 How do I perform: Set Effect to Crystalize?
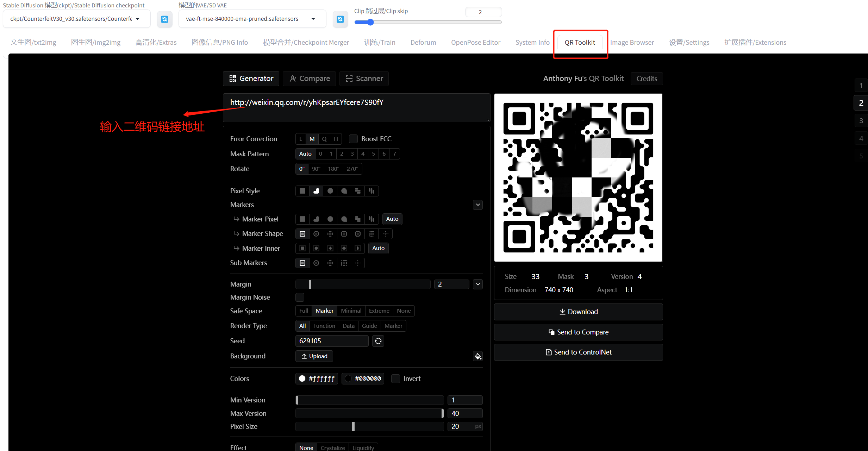click(x=333, y=447)
